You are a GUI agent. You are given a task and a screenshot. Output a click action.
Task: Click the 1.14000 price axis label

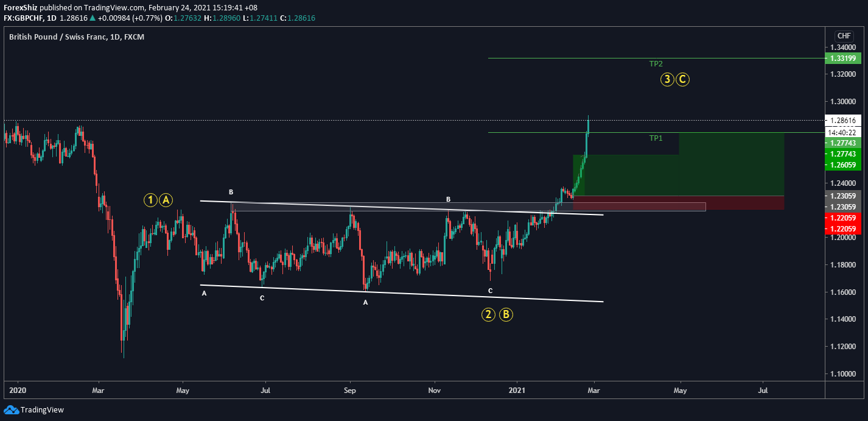(842, 319)
